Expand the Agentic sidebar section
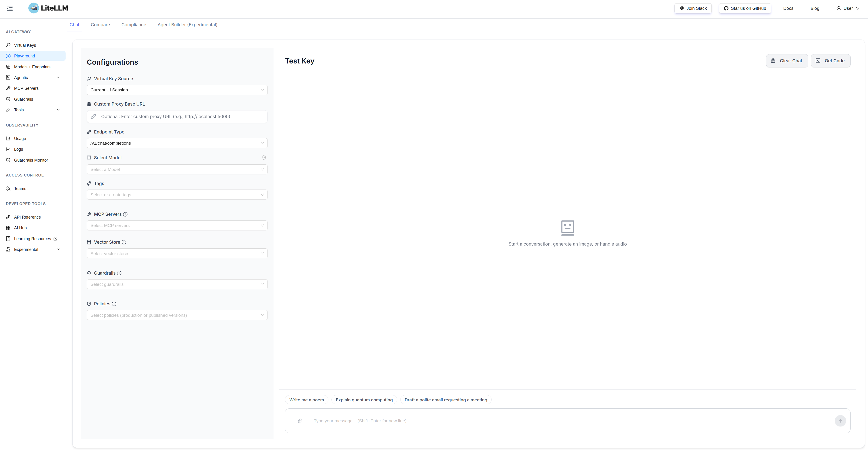This screenshot has width=868, height=453. (x=33, y=77)
